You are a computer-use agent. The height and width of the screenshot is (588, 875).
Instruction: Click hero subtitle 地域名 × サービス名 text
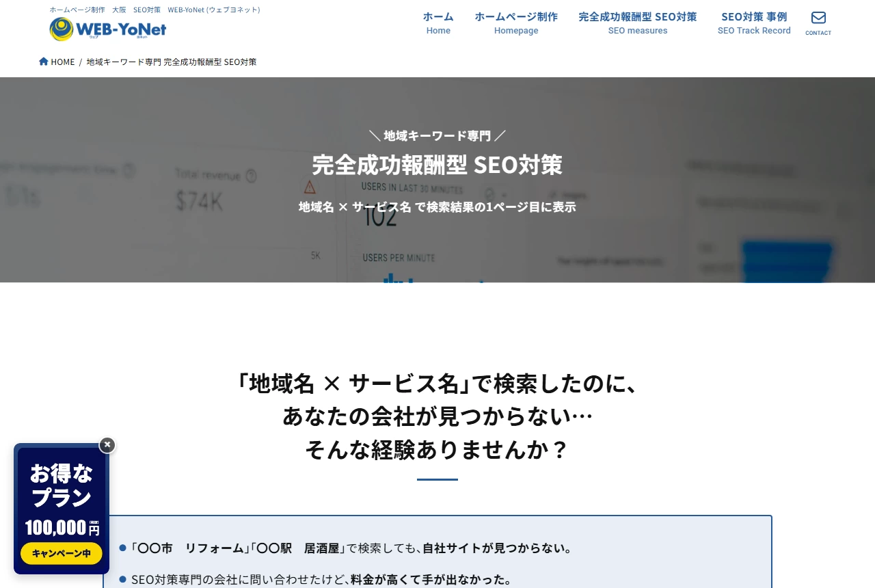(x=437, y=206)
